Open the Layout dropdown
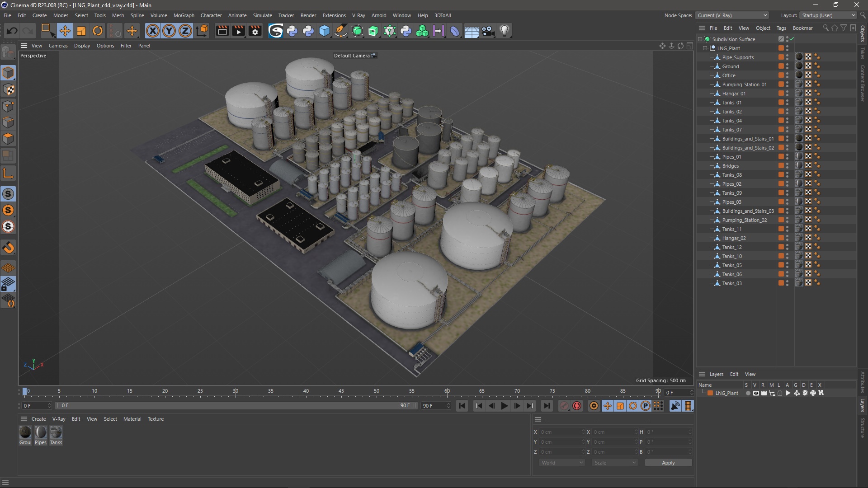 [x=828, y=15]
